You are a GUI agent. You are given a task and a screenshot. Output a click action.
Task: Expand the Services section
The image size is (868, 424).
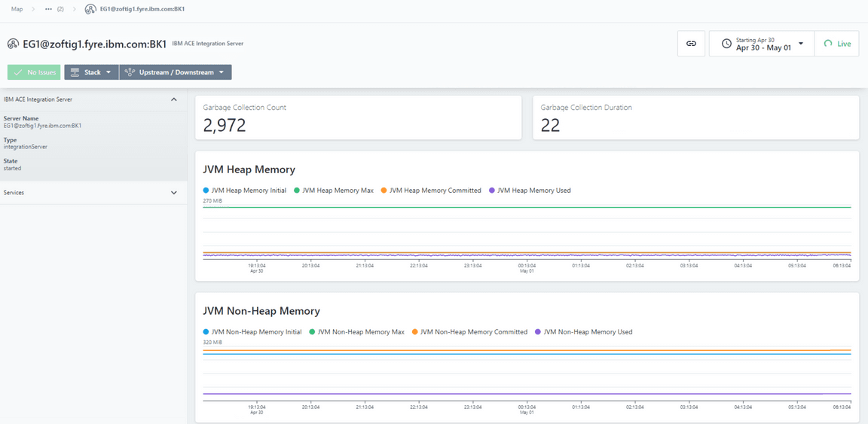[174, 193]
